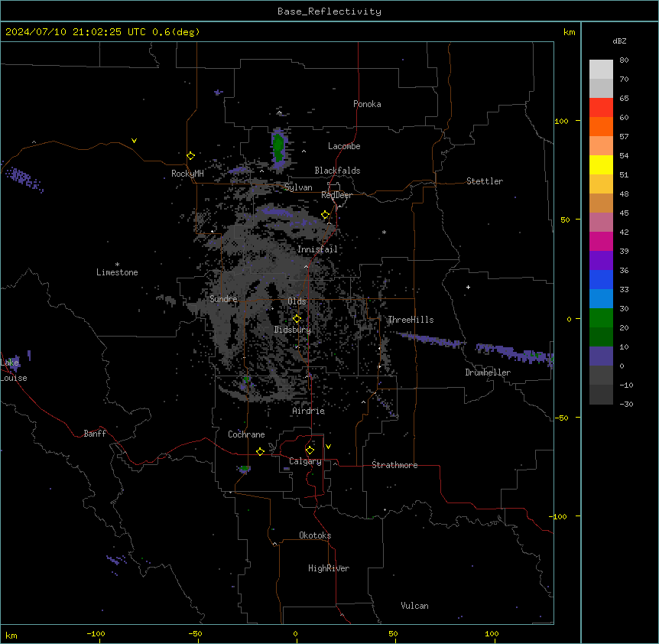The width and height of the screenshot is (659, 644).
Task: Click the km label at the top right
Action: click(x=570, y=32)
